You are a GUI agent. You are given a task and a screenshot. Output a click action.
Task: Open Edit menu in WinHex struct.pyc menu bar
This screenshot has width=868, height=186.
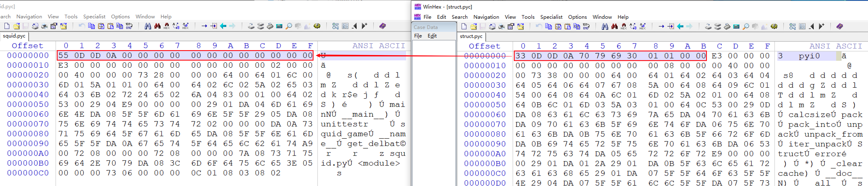click(x=441, y=17)
